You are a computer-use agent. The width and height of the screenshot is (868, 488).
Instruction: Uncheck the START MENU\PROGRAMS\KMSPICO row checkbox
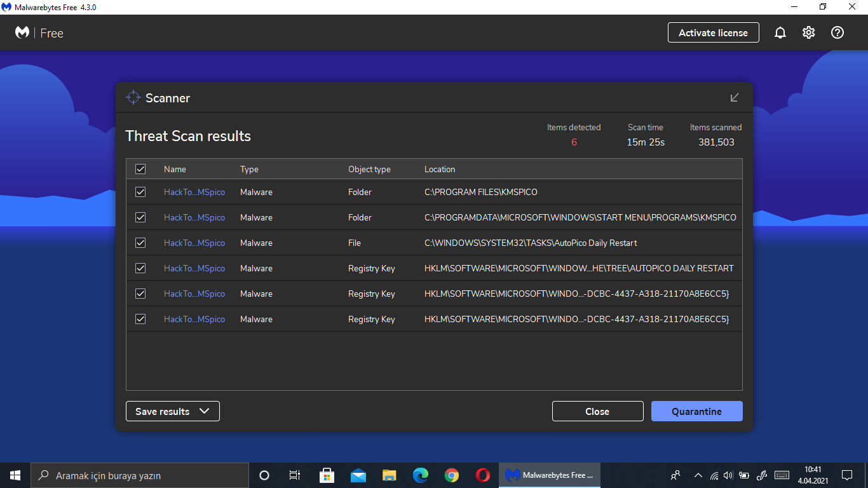click(140, 217)
